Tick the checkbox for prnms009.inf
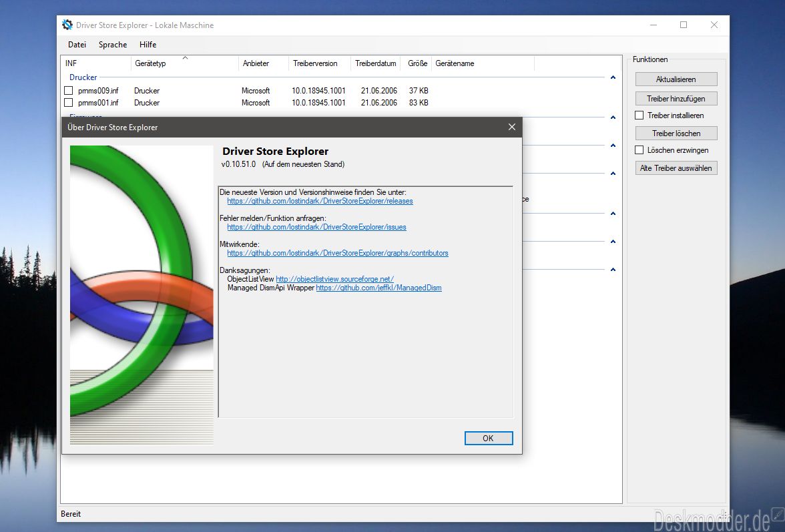This screenshot has height=532, width=785. click(x=69, y=91)
